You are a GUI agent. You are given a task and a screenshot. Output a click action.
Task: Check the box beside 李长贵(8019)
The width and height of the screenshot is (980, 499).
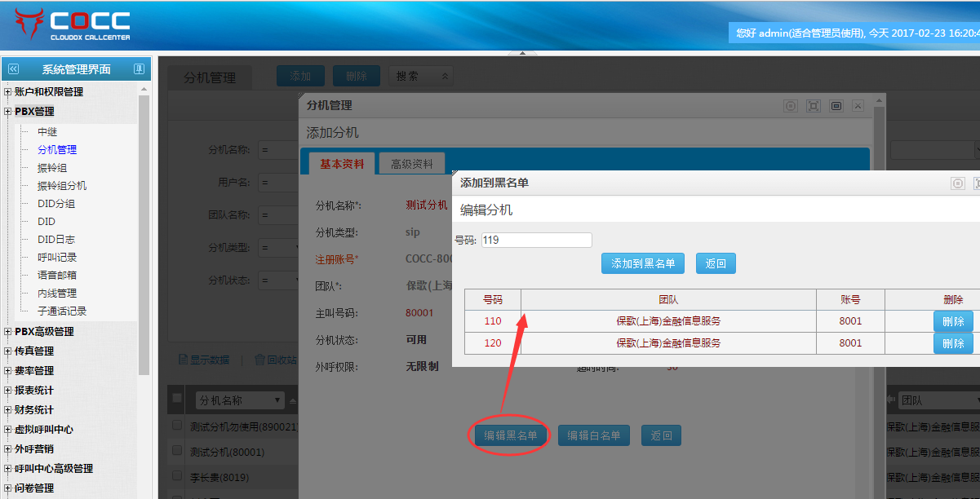coord(177,475)
